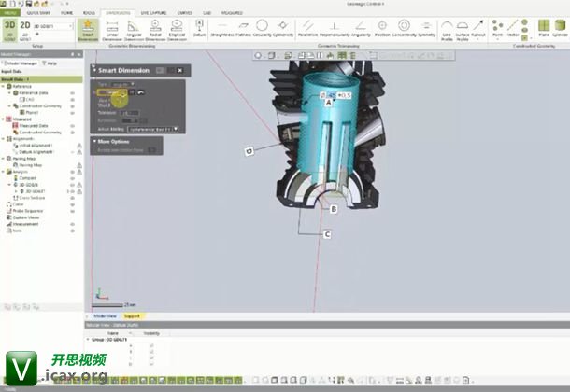
Task: Open the Help tab in Model Manager
Action: (x=50, y=63)
